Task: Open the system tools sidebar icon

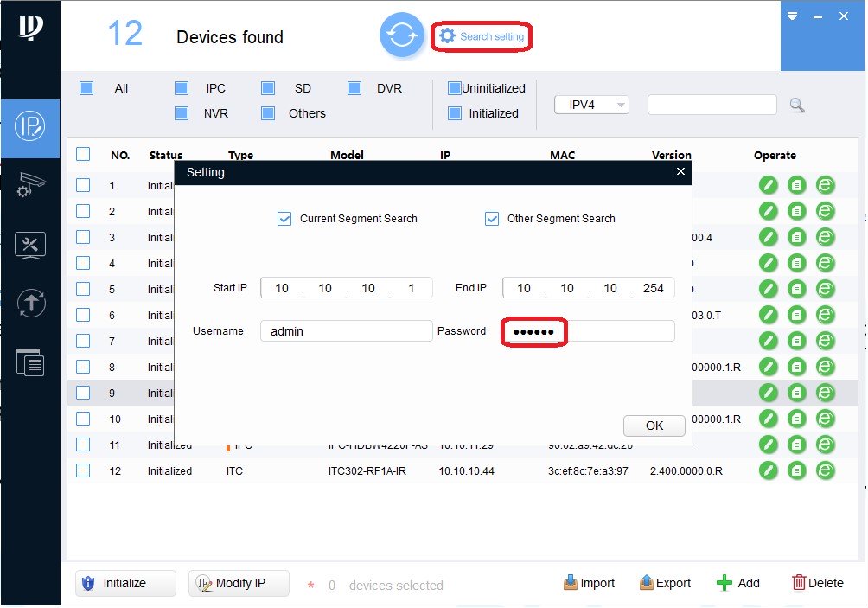Action: tap(30, 245)
